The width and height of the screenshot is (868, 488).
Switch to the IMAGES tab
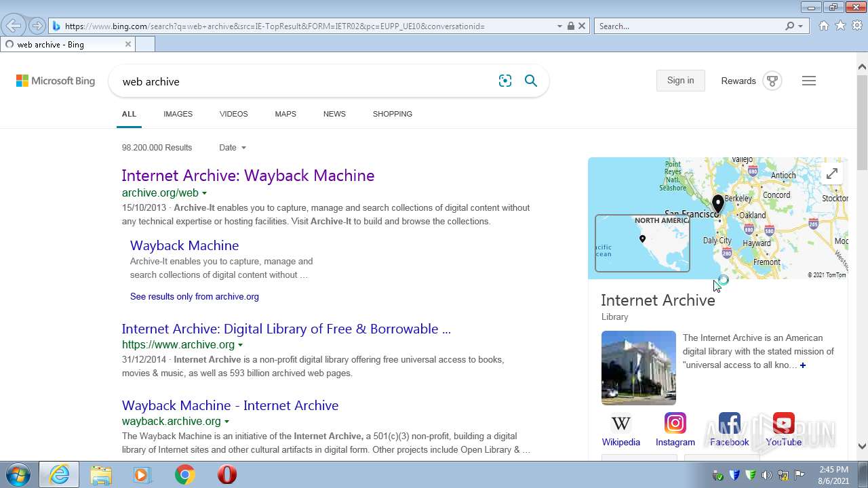coord(178,114)
